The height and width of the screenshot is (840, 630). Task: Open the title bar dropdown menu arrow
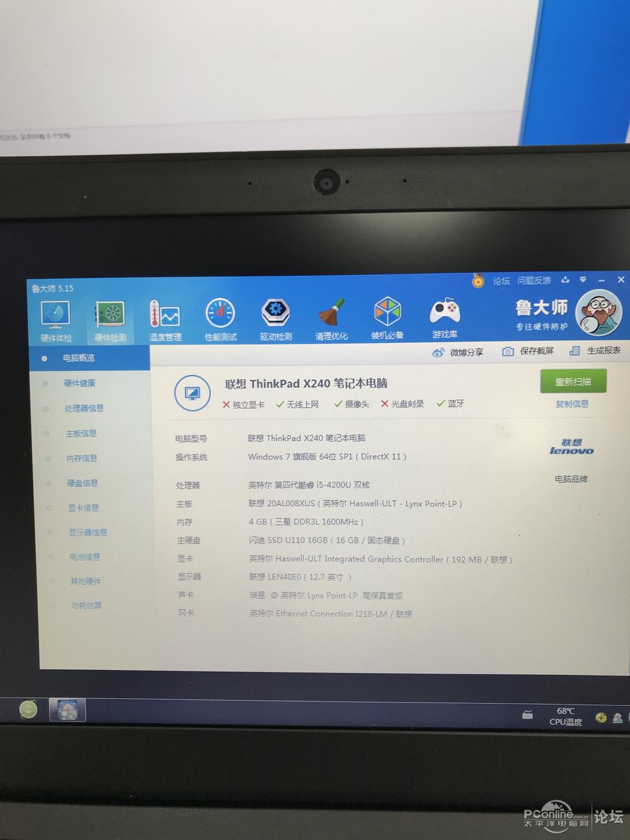(583, 280)
